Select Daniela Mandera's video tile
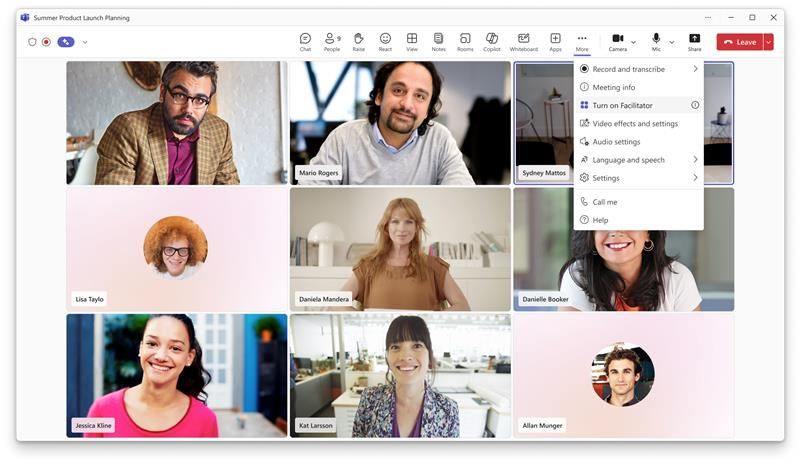The image size is (800, 464). pos(400,249)
